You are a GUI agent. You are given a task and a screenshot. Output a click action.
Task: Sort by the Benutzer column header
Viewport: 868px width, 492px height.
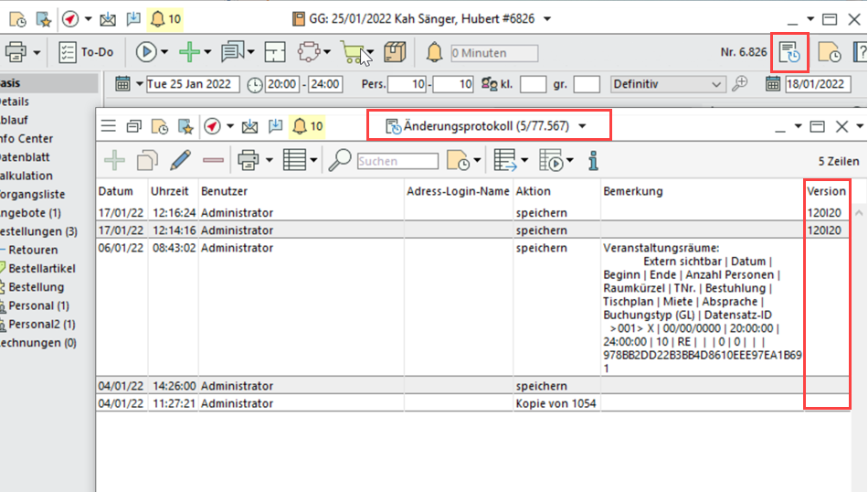224,191
